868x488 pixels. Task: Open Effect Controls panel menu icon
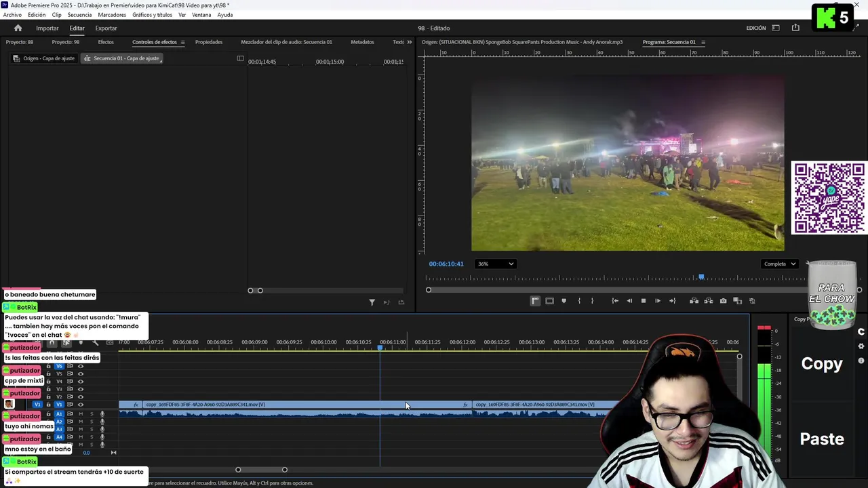182,42
